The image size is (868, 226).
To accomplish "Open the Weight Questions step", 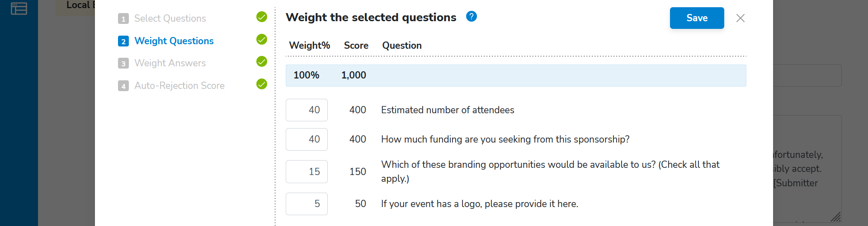I will [x=174, y=41].
